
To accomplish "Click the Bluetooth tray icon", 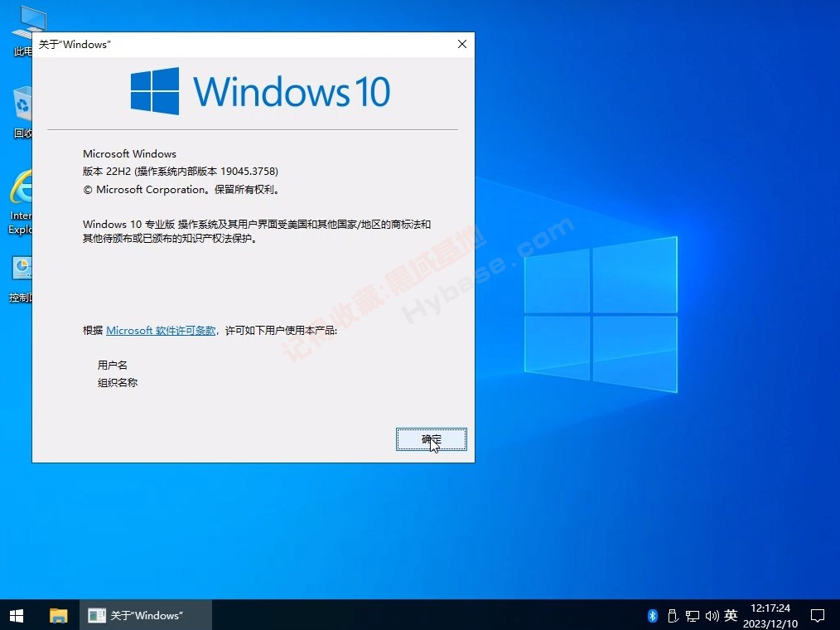I will 653,616.
